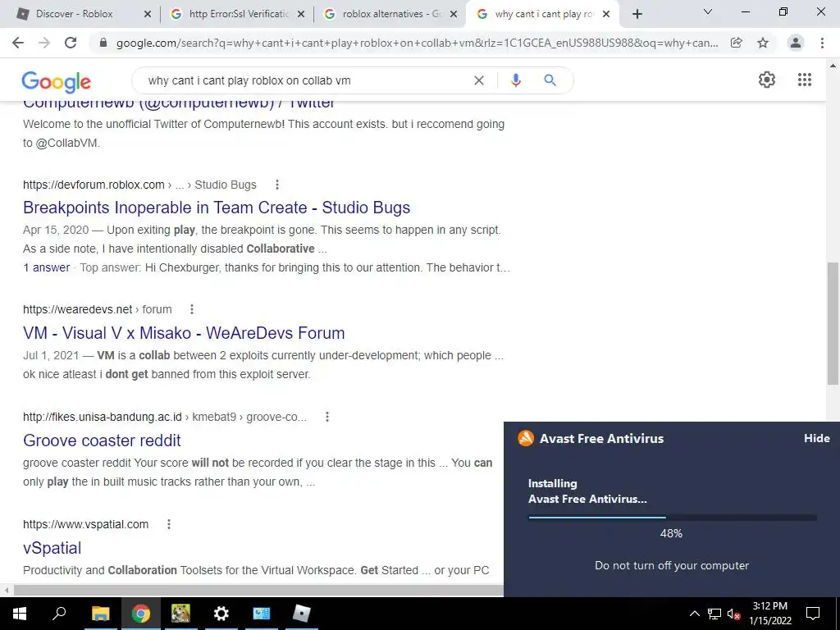This screenshot has width=840, height=630.
Task: Hide the Avast installer popup
Action: click(x=816, y=438)
